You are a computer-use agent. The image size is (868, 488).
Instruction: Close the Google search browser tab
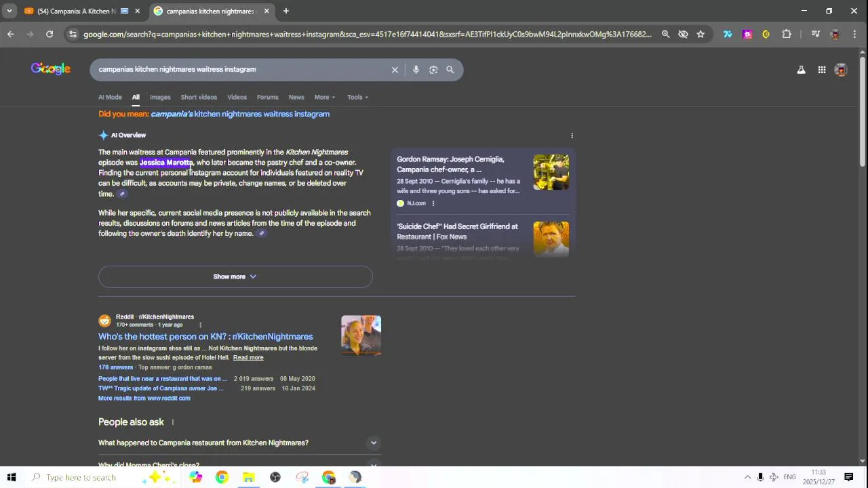coord(267,11)
